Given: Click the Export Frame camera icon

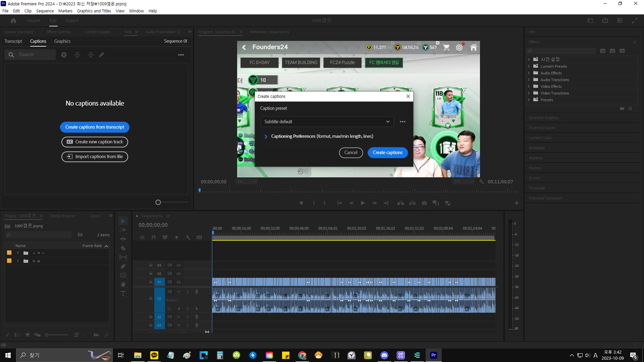Looking at the screenshot, I should click(424, 203).
